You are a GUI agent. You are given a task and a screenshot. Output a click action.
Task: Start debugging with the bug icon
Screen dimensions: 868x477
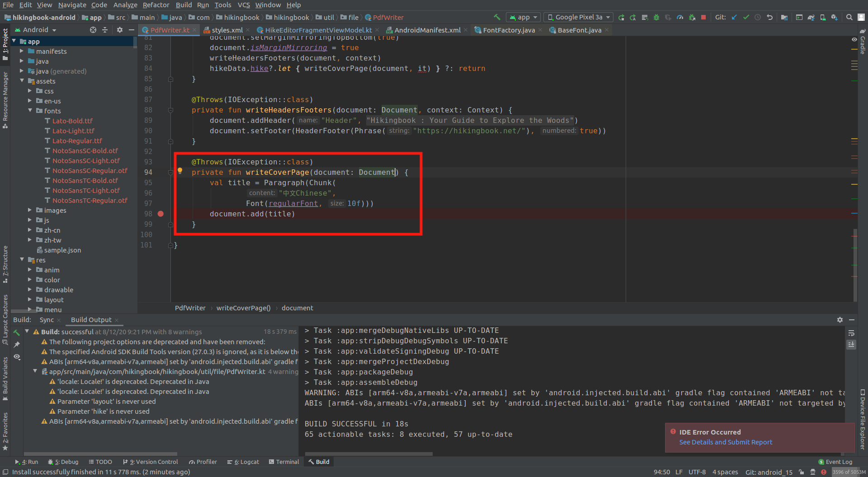click(656, 18)
